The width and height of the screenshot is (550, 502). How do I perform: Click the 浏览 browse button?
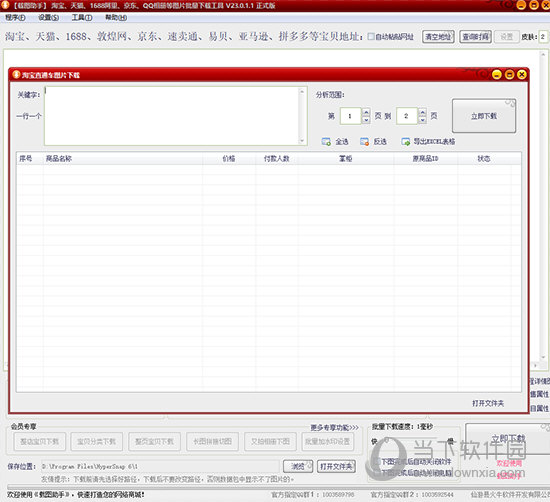tap(298, 466)
